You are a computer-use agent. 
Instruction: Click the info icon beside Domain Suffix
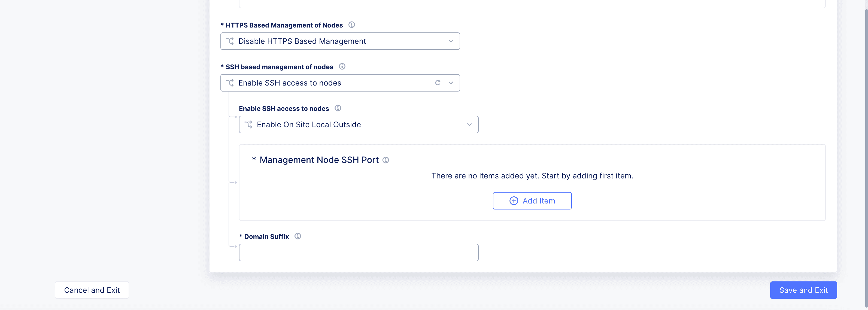coord(297,236)
